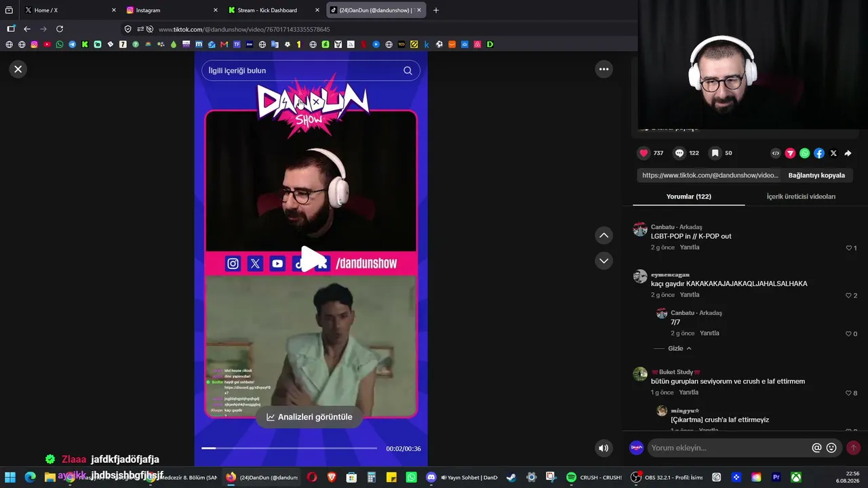Open more share options arrow
This screenshot has width=868, height=488.
point(848,153)
